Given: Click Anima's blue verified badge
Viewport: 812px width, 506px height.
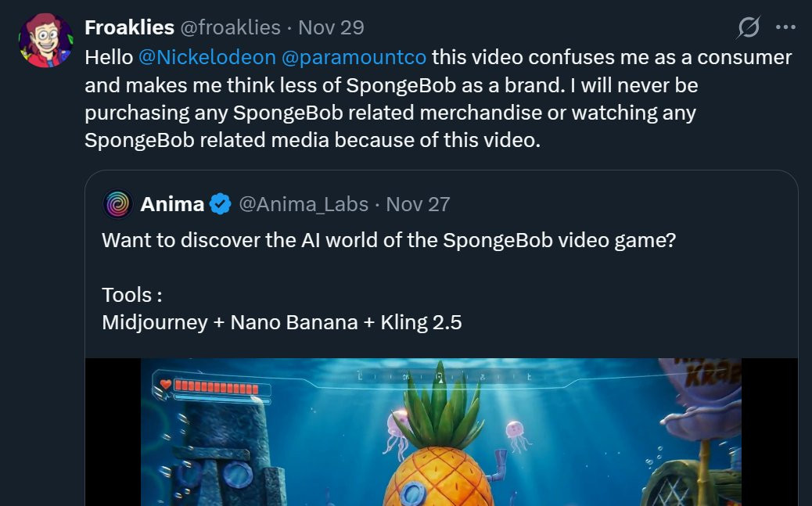Looking at the screenshot, I should coord(221,205).
